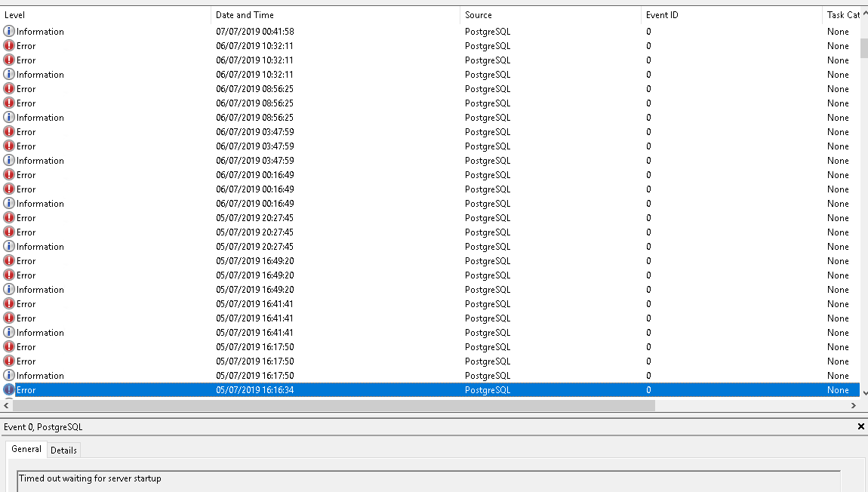Viewport: 868px width, 492px height.
Task: Click the horizontal scrollbar right arrow
Action: click(854, 406)
